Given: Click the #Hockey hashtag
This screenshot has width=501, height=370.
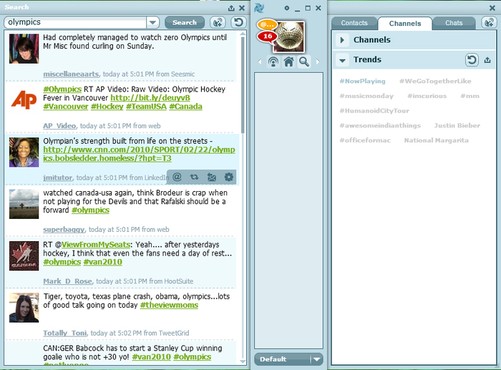Looking at the screenshot, I should click(107, 107).
